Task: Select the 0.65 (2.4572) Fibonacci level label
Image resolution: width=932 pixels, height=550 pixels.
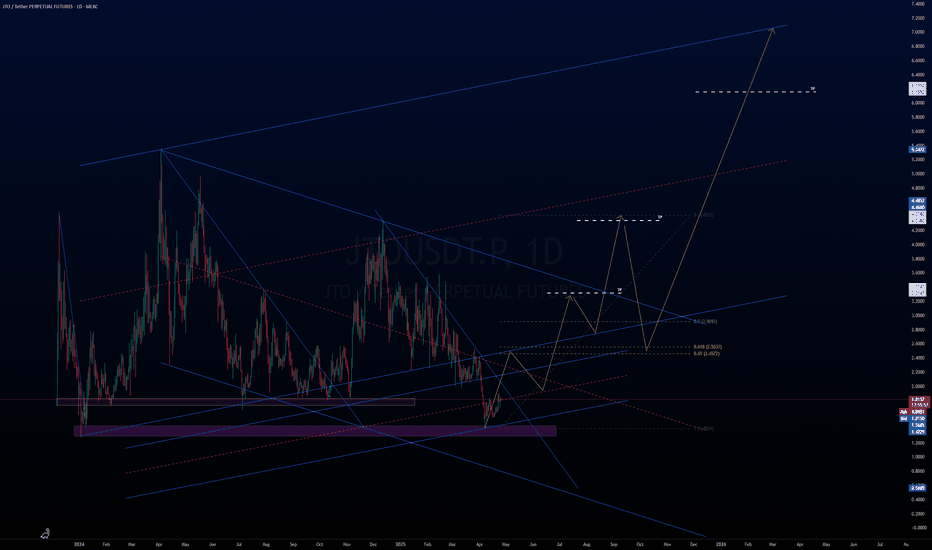Action: [x=706, y=354]
